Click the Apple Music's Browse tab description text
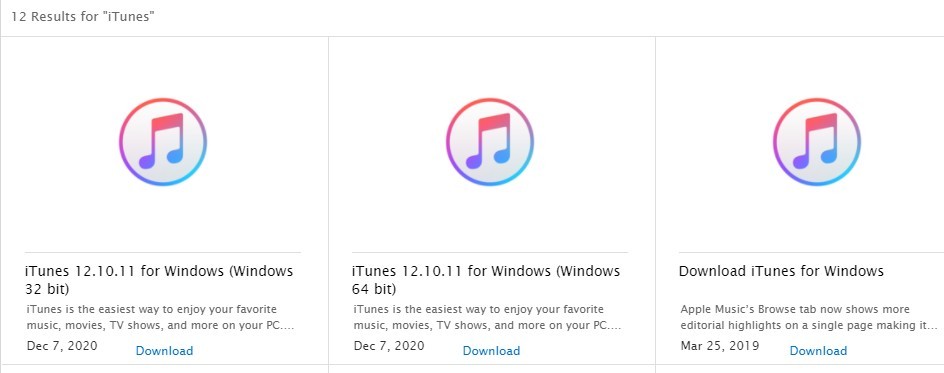The width and height of the screenshot is (944, 373). click(x=809, y=318)
